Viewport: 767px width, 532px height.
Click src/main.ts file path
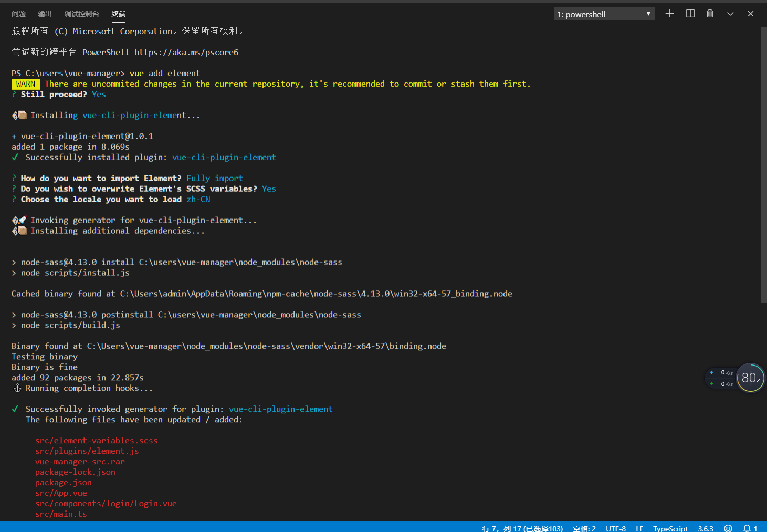tap(61, 514)
